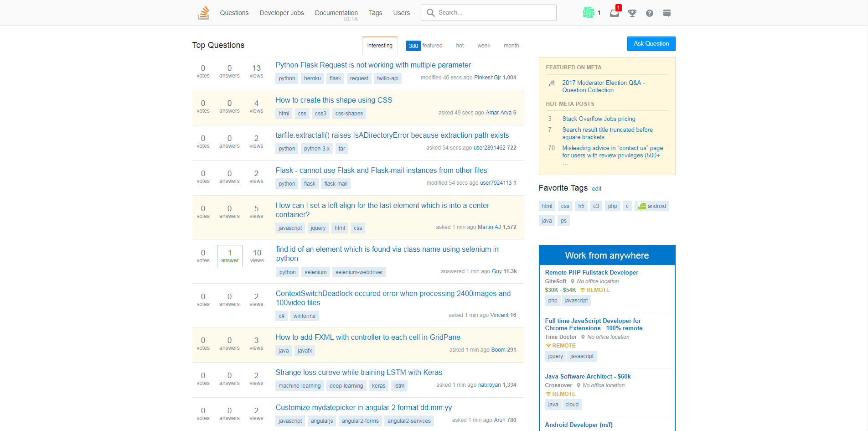Click the 1 answer count box
This screenshot has height=431, width=868.
[230, 256]
